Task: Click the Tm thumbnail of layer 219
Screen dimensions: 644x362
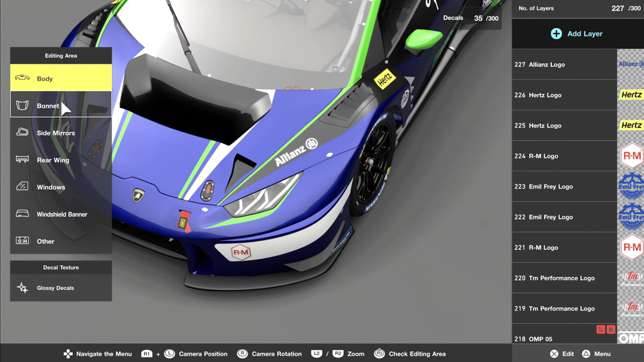Action: tap(630, 308)
